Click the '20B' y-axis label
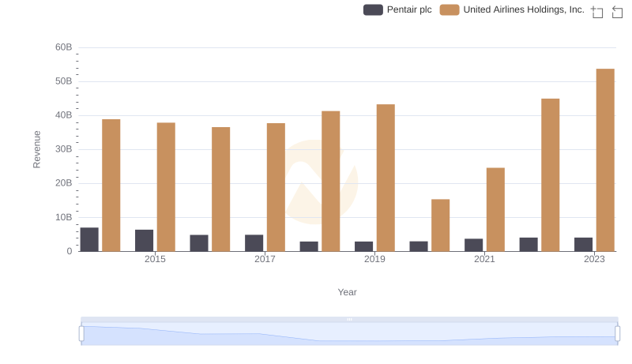Image resolution: width=632 pixels, height=364 pixels. point(64,183)
